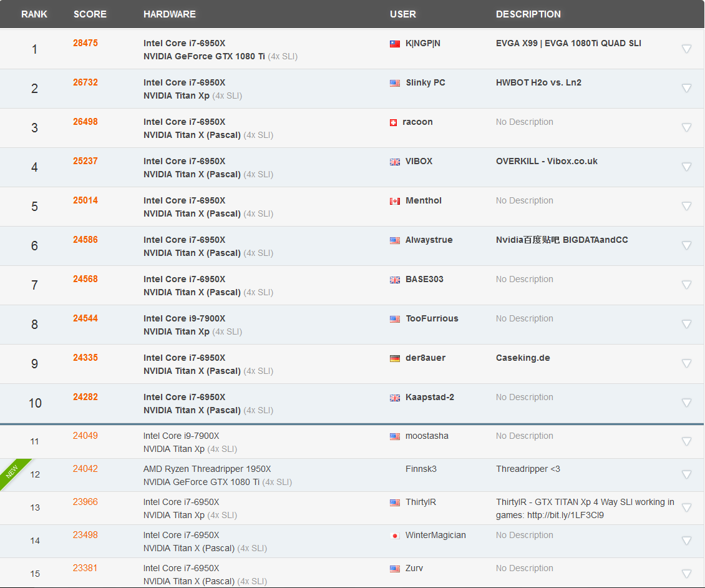Expand details arrow for racoon row
Screen dimensions: 705x588
pos(686,128)
